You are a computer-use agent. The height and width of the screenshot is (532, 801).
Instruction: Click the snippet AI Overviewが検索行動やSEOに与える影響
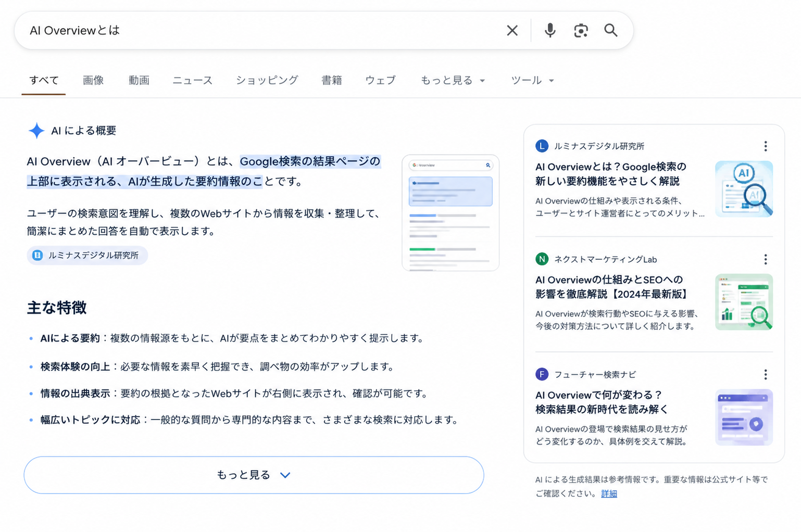[618, 320]
